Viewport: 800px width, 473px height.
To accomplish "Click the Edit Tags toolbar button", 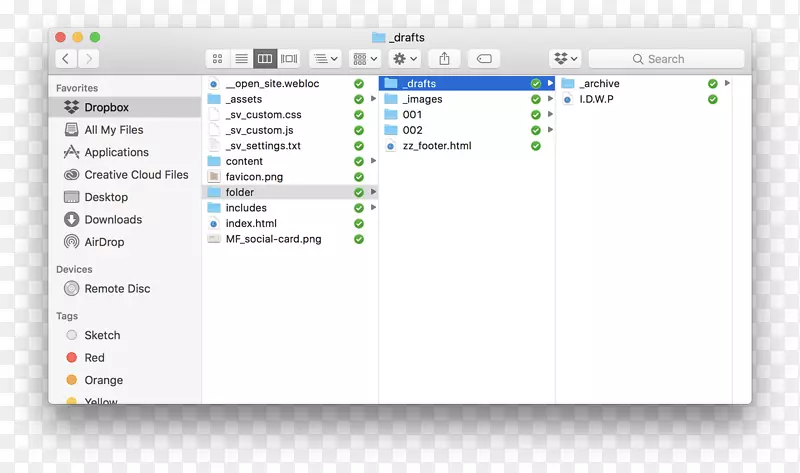I will tap(484, 59).
